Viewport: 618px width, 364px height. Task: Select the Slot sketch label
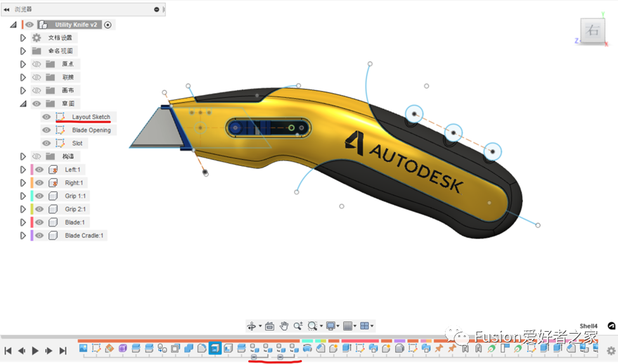[x=77, y=143]
